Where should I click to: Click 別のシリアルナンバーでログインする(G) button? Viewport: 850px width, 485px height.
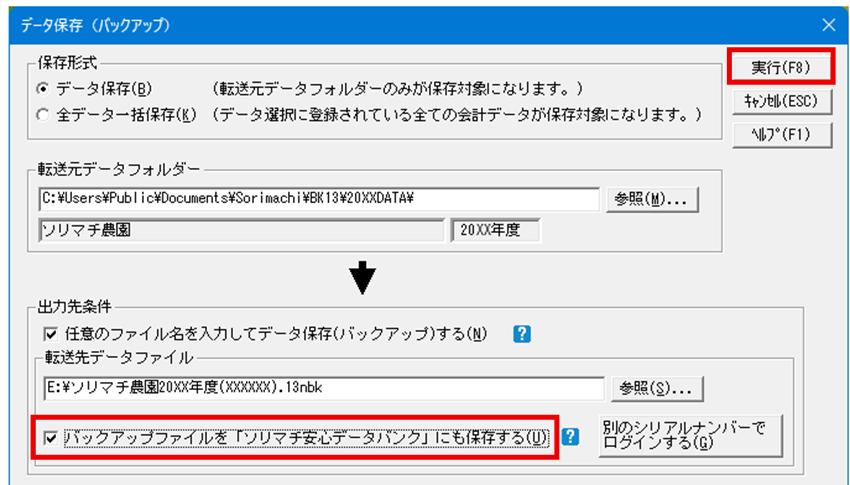pyautogui.click(x=691, y=436)
